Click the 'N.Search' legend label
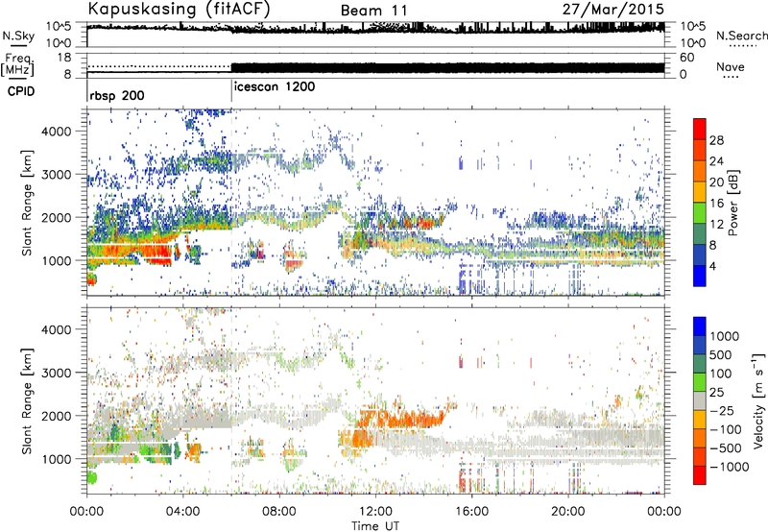Image resolution: width=768 pixels, height=532 pixels. [741, 36]
